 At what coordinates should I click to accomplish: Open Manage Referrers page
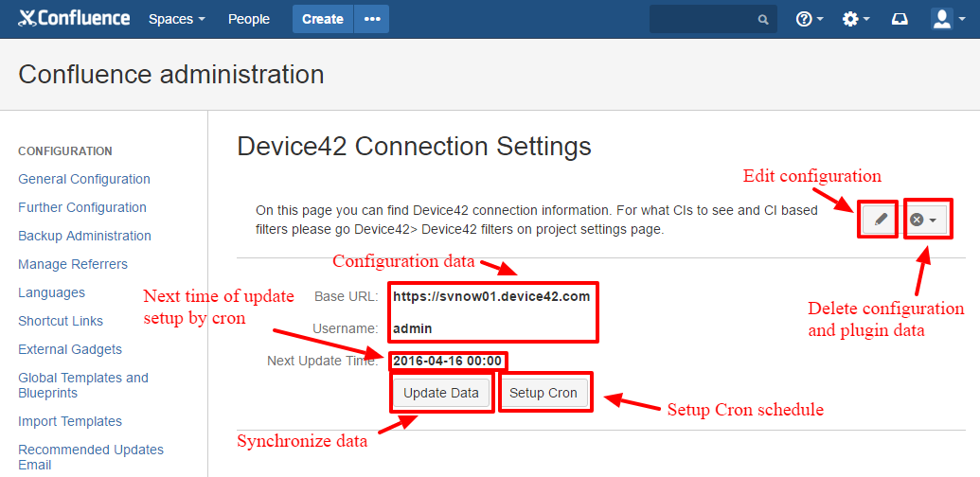(73, 264)
